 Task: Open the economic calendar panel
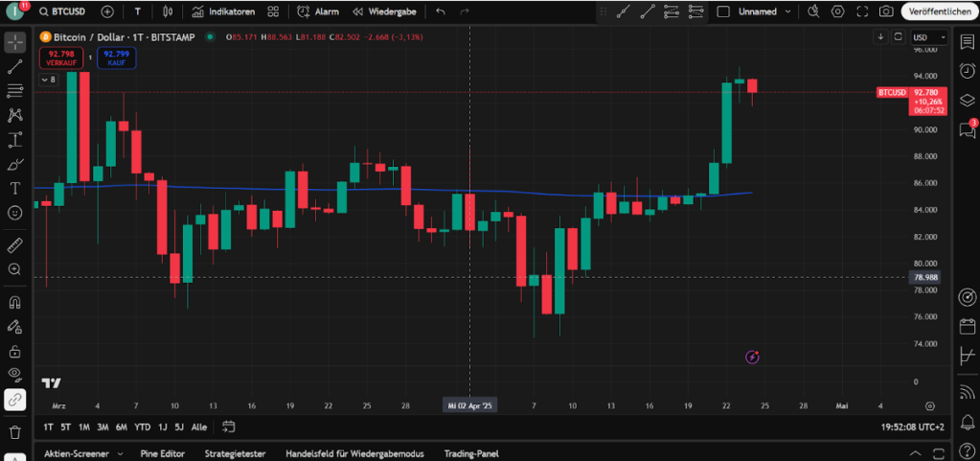tap(967, 326)
